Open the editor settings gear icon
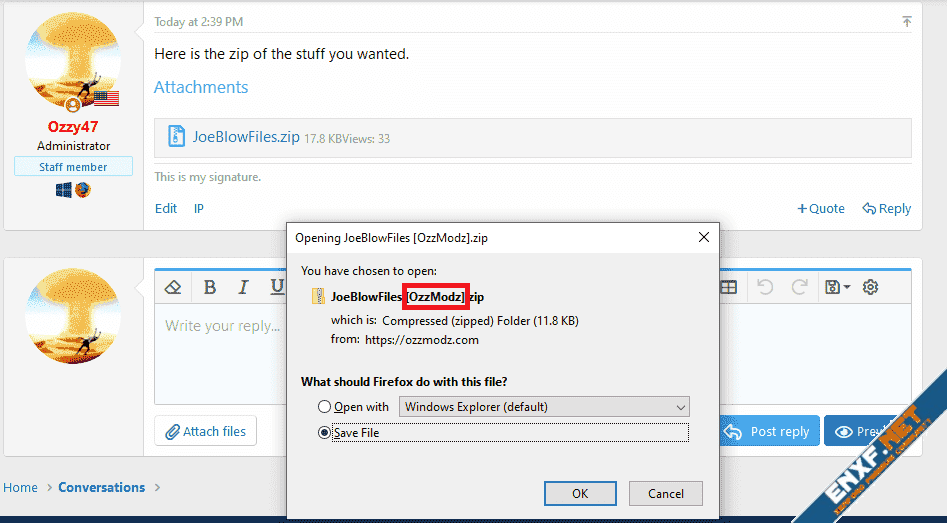Viewport: 947px width, 523px height. (x=871, y=288)
